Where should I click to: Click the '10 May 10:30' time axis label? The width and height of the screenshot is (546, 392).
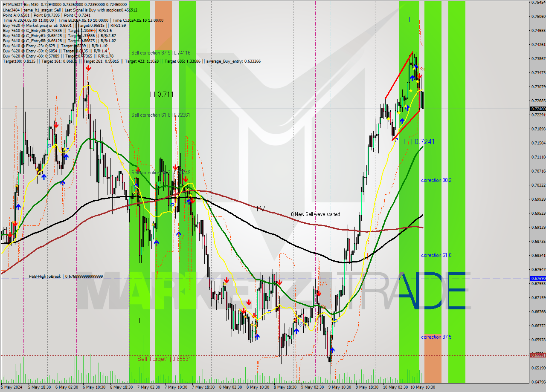(423, 387)
